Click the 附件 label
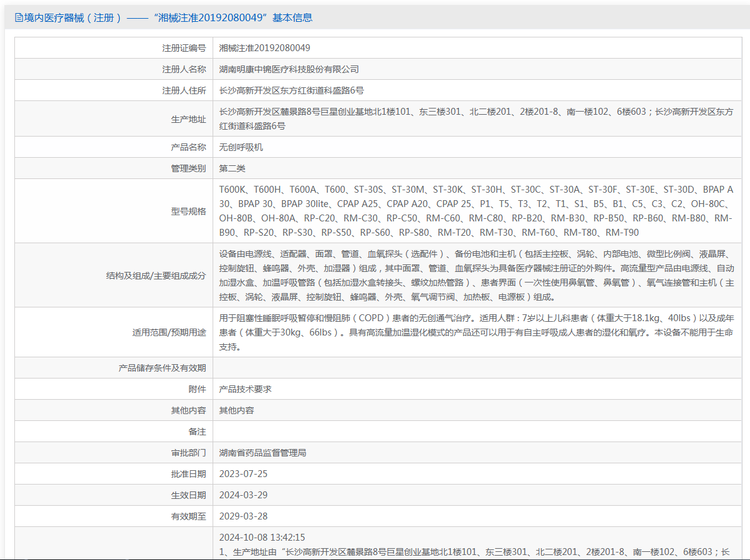Screen dimensions: 750x560 click(197, 389)
